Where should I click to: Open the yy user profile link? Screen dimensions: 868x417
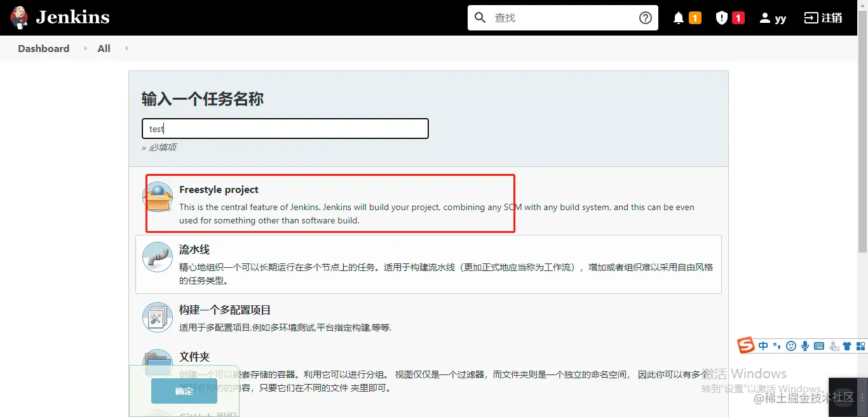click(780, 18)
